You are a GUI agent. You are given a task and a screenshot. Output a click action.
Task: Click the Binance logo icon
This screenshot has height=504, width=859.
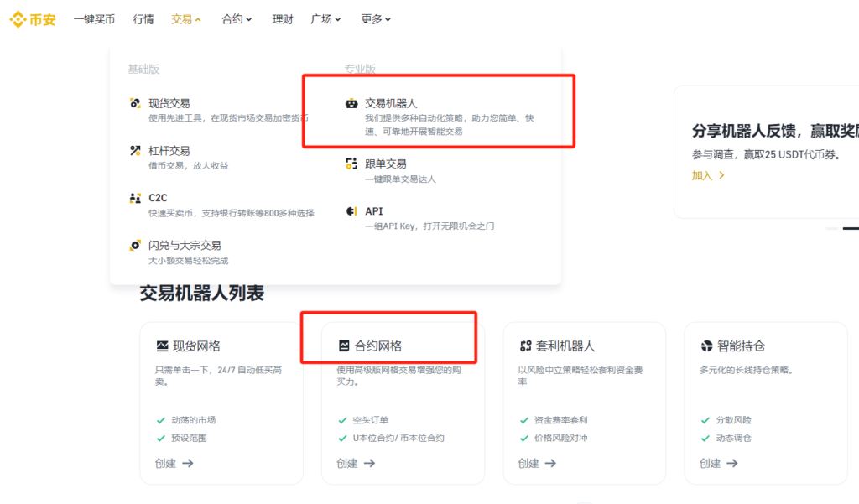(18, 19)
